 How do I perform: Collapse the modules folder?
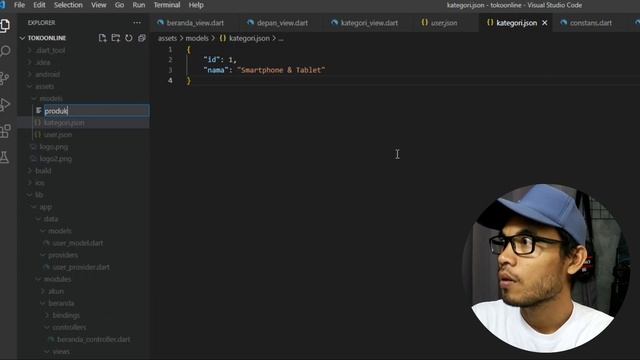[38, 279]
